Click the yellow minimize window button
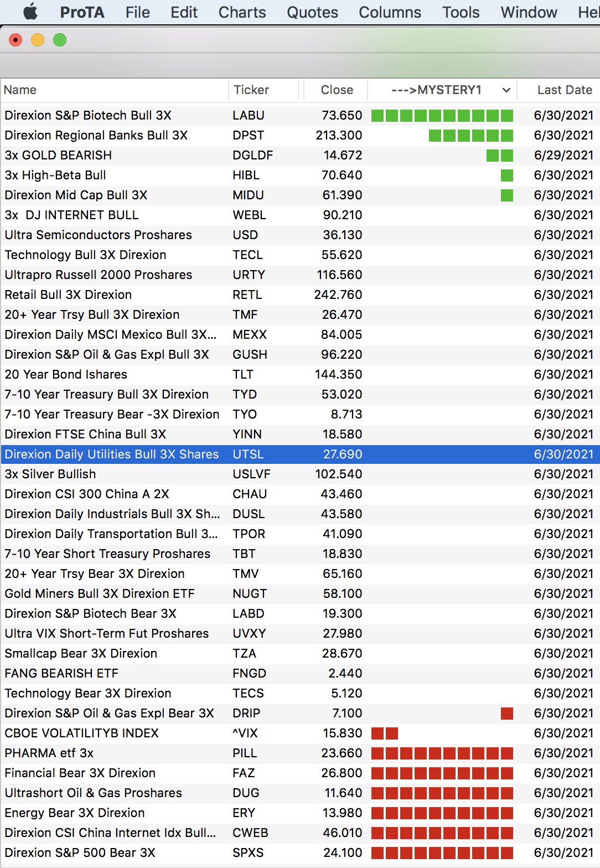Image resolution: width=600 pixels, height=868 pixels. pos(38,40)
